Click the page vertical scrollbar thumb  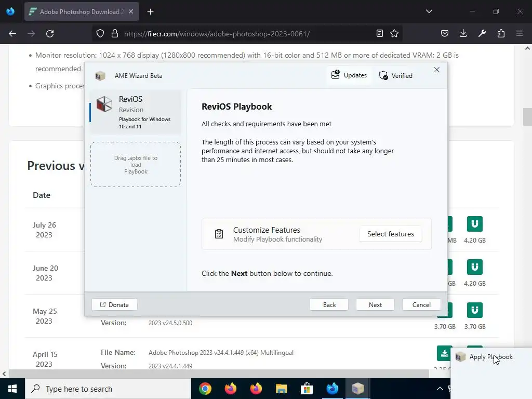(x=527, y=117)
